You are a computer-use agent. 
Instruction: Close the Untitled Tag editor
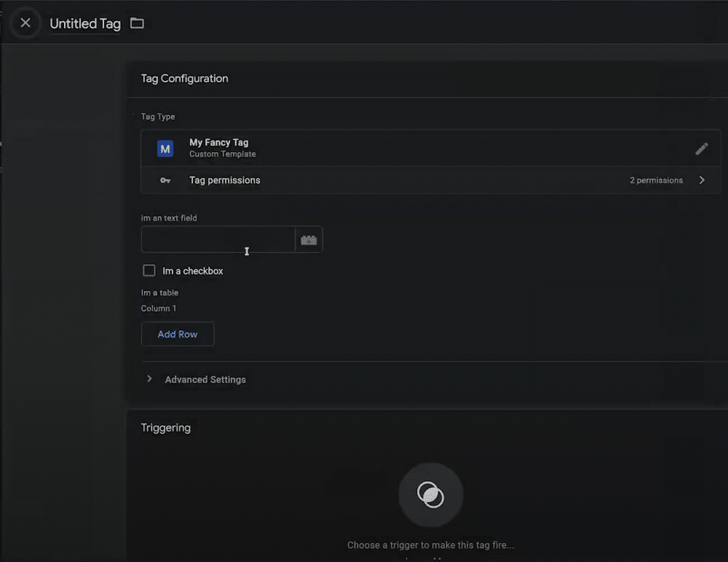25,23
